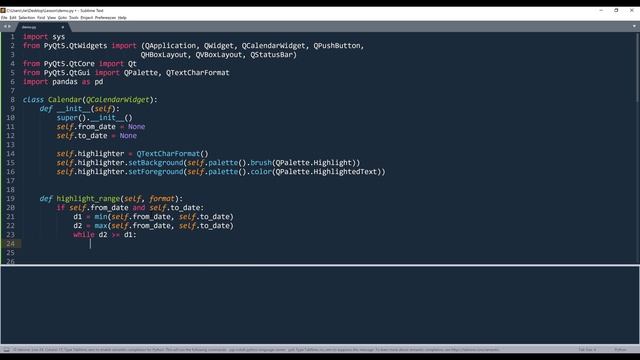Open the Tab Size selector in status bar
The image size is (640, 360).
coord(587,350)
